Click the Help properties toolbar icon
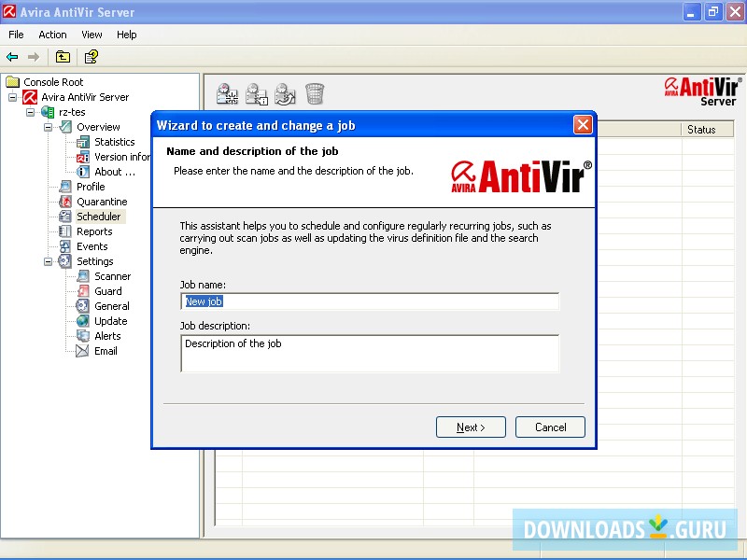Screen dimensions: 747x560 [91, 57]
